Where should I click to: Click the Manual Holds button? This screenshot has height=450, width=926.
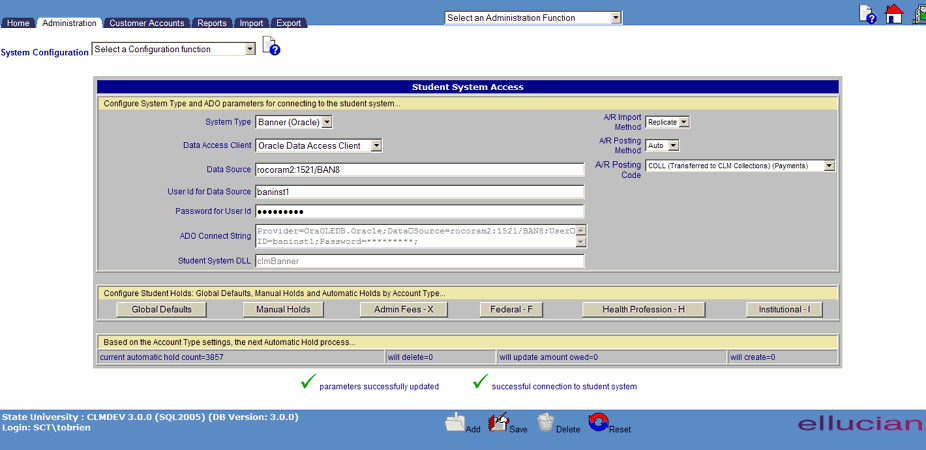(283, 309)
